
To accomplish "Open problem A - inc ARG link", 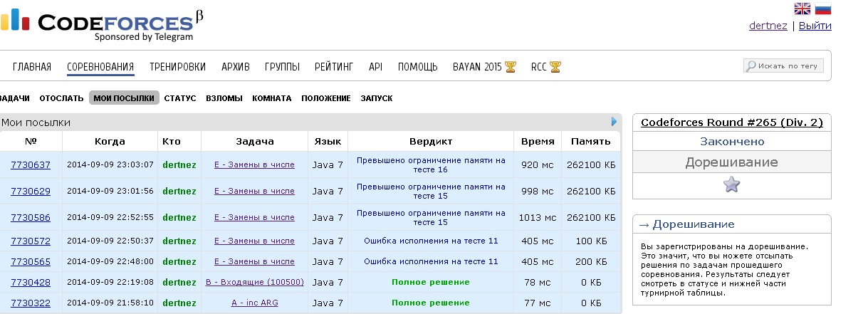I will click(255, 303).
